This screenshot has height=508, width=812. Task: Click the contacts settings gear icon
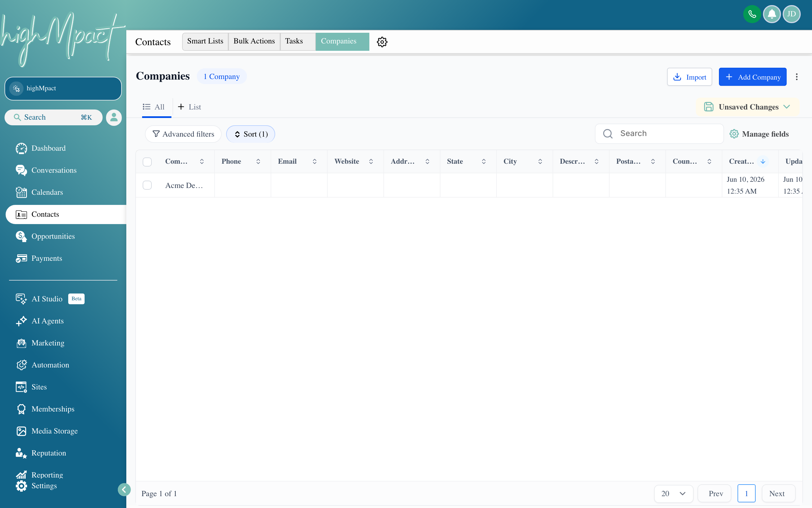pos(382,42)
